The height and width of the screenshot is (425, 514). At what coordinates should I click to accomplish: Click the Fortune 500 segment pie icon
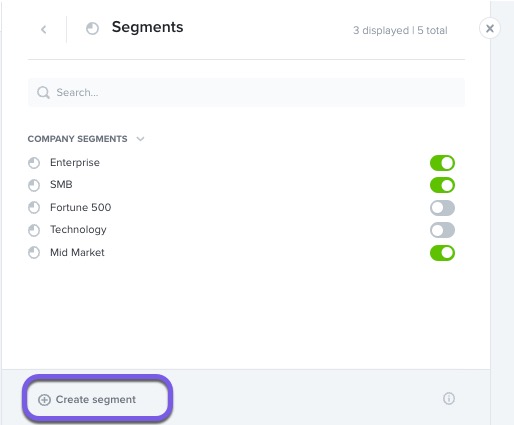pyautogui.click(x=34, y=208)
